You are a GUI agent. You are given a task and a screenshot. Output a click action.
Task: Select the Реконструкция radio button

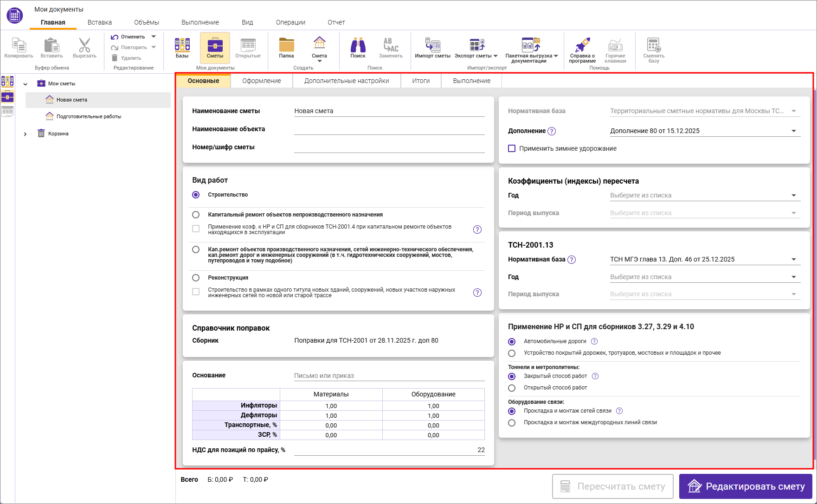(x=196, y=278)
